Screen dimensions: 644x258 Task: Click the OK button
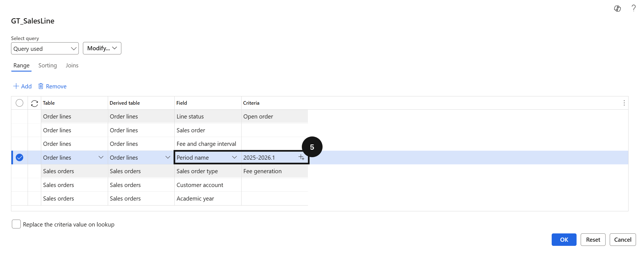coord(564,239)
